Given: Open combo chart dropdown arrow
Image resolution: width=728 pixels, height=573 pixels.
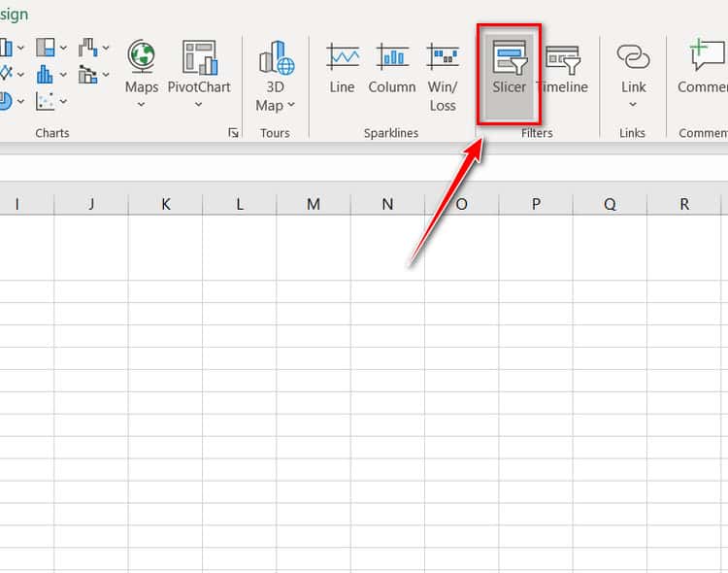Looking at the screenshot, I should pos(106,75).
